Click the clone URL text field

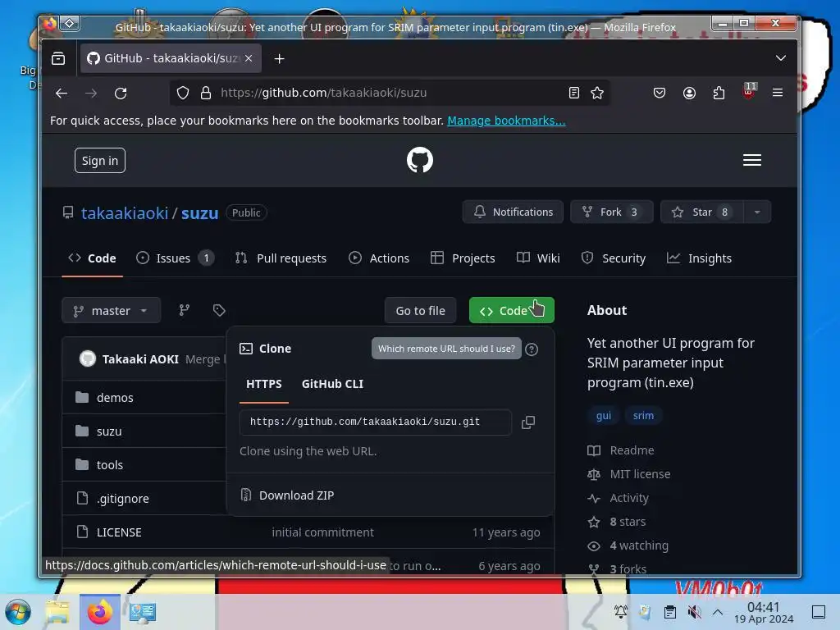(x=376, y=422)
